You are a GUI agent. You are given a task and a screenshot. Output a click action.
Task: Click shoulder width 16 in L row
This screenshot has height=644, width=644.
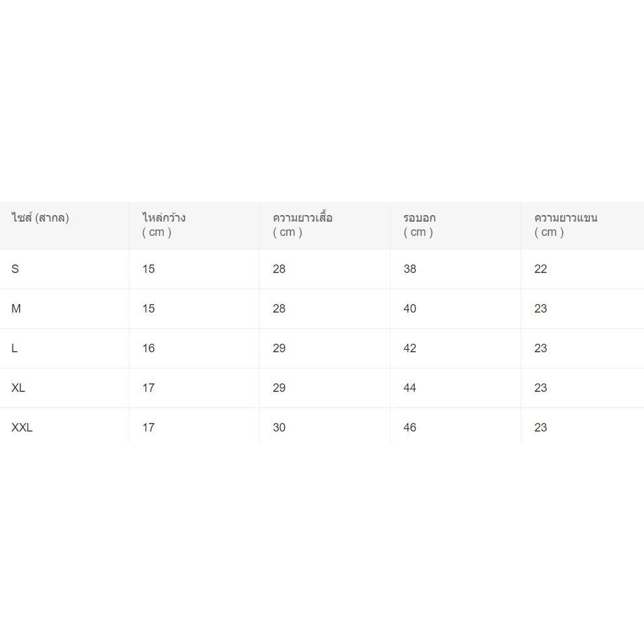pyautogui.click(x=149, y=348)
